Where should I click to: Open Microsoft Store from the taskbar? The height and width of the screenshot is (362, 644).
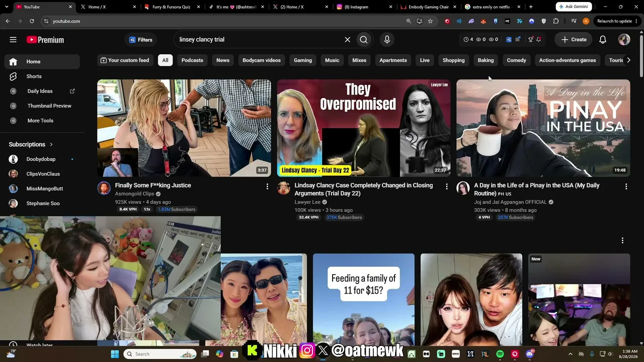[x=234, y=354]
